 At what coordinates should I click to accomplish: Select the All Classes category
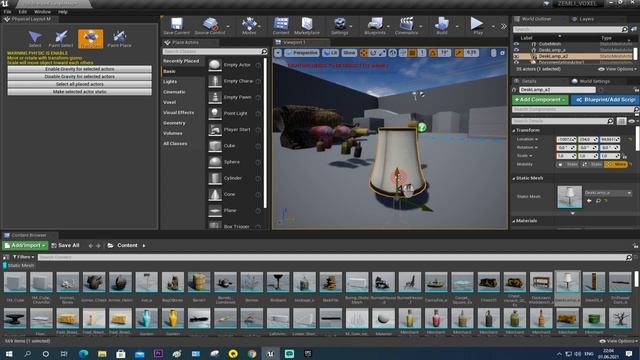[176, 144]
